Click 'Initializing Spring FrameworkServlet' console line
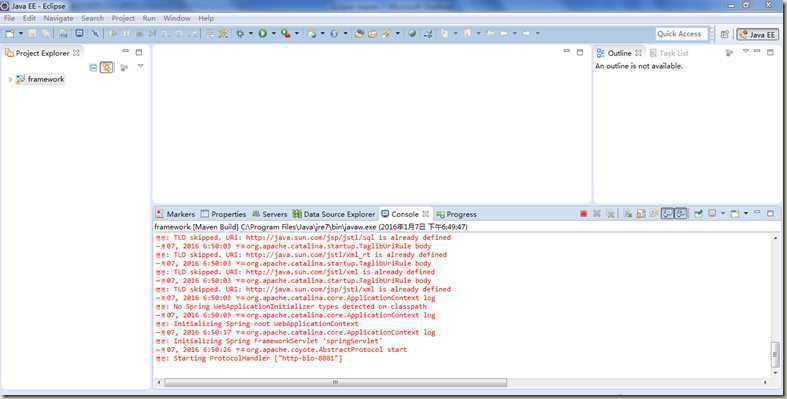The image size is (787, 399). tap(269, 341)
